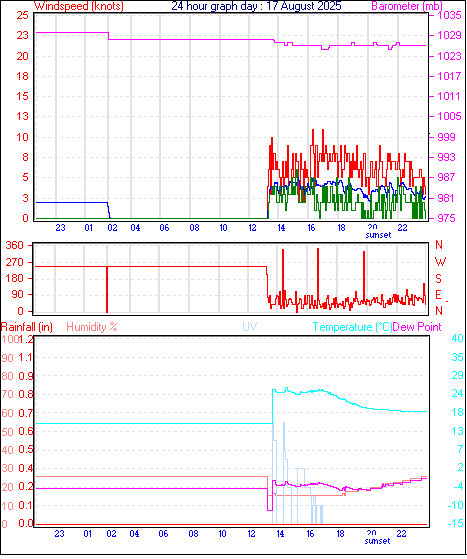Image resolution: width=467 pixels, height=559 pixels.
Task: Select the 1029 barometer axis label
Action: pos(449,35)
